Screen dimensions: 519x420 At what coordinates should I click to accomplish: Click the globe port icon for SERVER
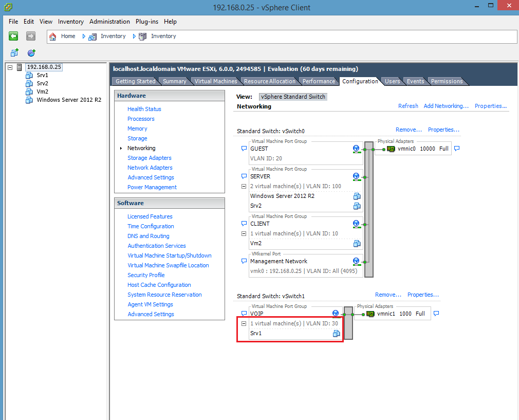coord(356,177)
